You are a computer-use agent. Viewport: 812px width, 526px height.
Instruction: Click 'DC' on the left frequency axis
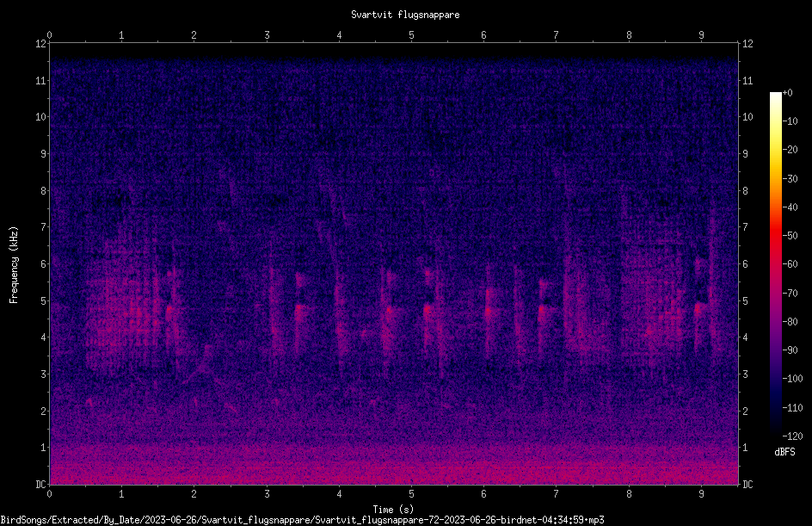pos(41,485)
